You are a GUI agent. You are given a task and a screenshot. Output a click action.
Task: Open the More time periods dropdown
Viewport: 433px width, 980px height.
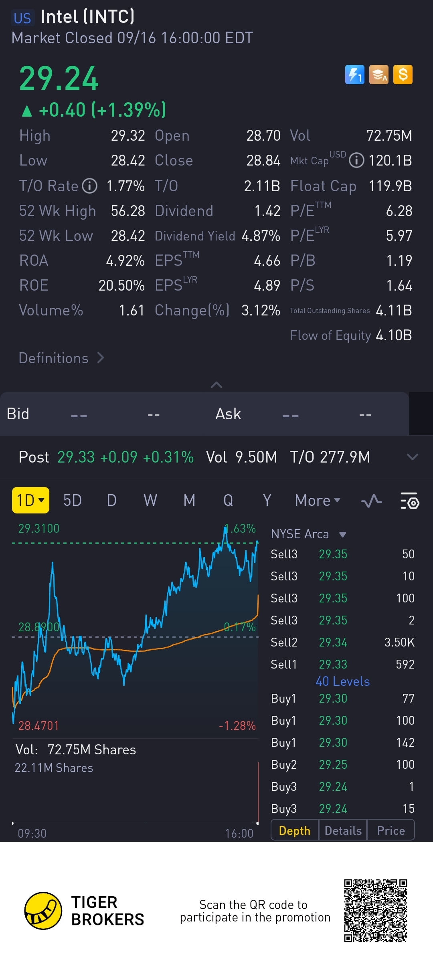(x=318, y=501)
